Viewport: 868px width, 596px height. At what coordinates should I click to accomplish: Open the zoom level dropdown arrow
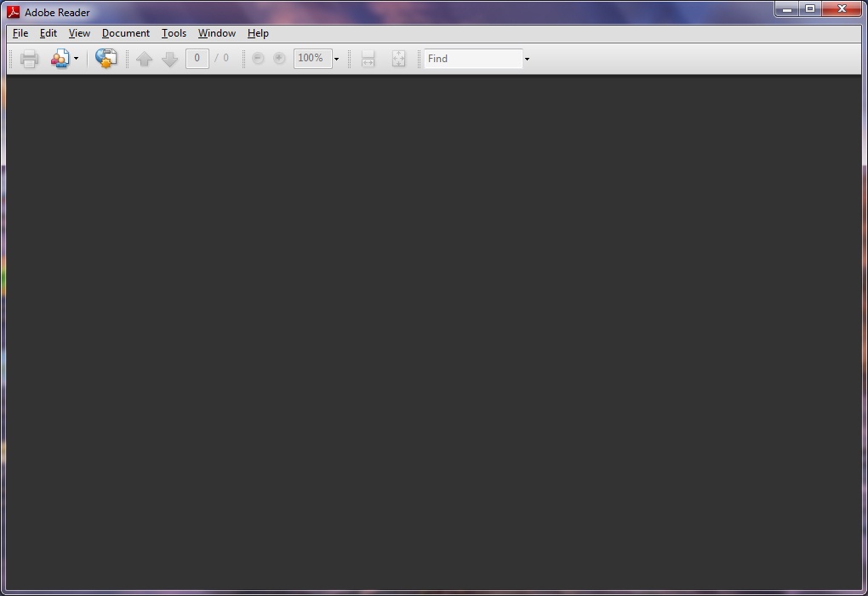coord(336,59)
